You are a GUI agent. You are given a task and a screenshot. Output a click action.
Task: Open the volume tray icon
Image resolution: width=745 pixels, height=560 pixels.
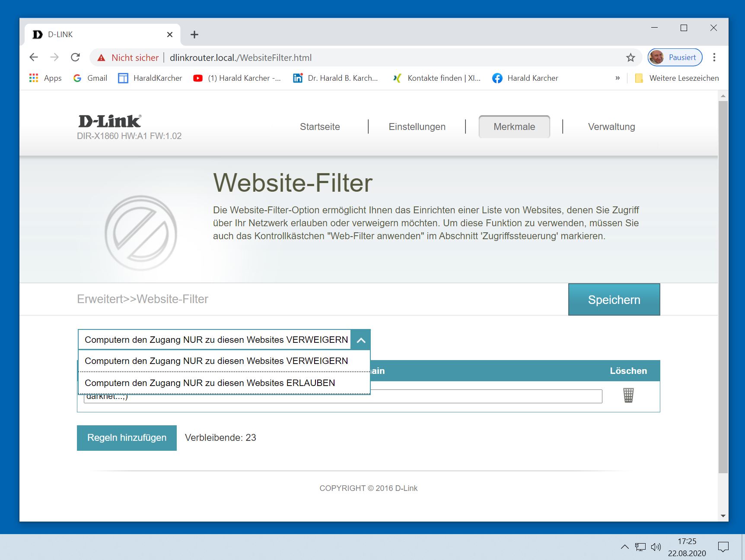[x=656, y=547]
